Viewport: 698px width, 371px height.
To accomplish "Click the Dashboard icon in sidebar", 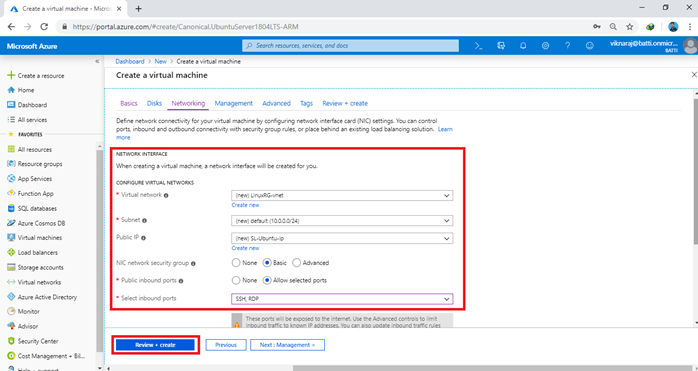I will [11, 105].
